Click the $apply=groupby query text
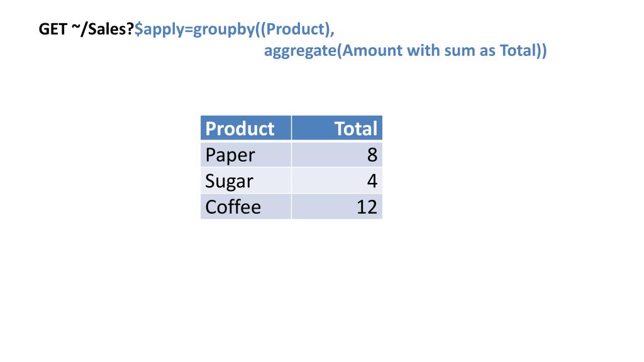The height and width of the screenshot is (362, 644). click(196, 30)
